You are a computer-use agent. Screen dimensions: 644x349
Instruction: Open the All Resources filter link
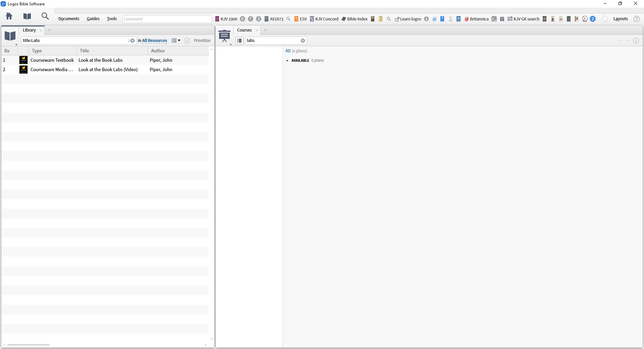coord(155,41)
